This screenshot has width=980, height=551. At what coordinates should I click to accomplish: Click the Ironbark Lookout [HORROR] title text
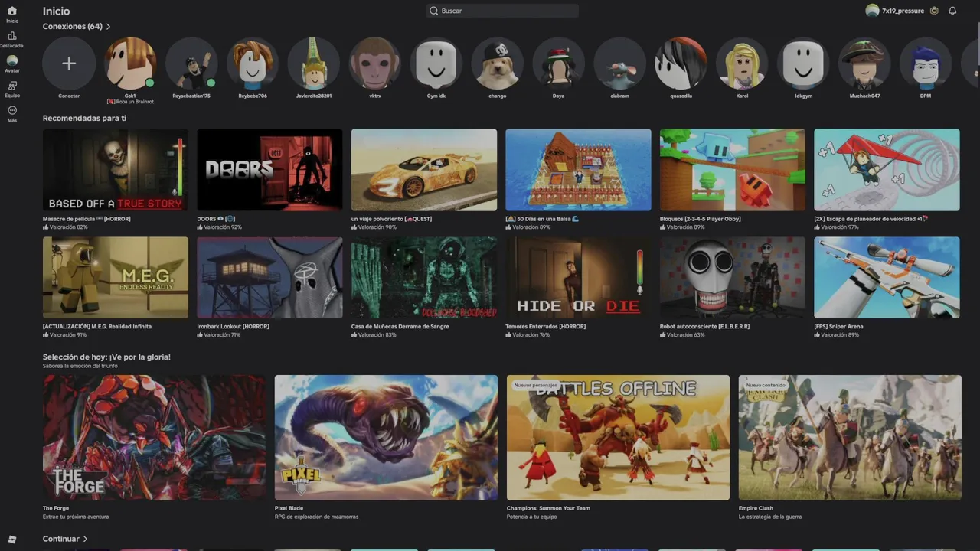coord(233,326)
